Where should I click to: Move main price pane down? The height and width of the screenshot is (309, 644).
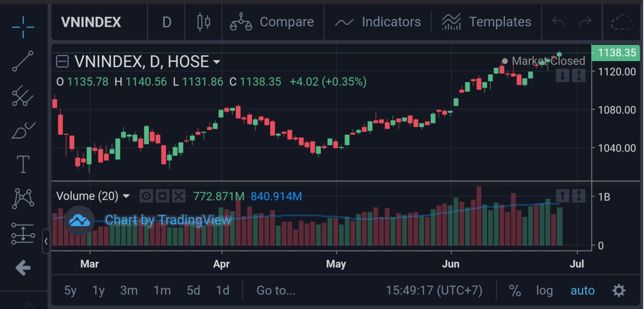(x=562, y=75)
